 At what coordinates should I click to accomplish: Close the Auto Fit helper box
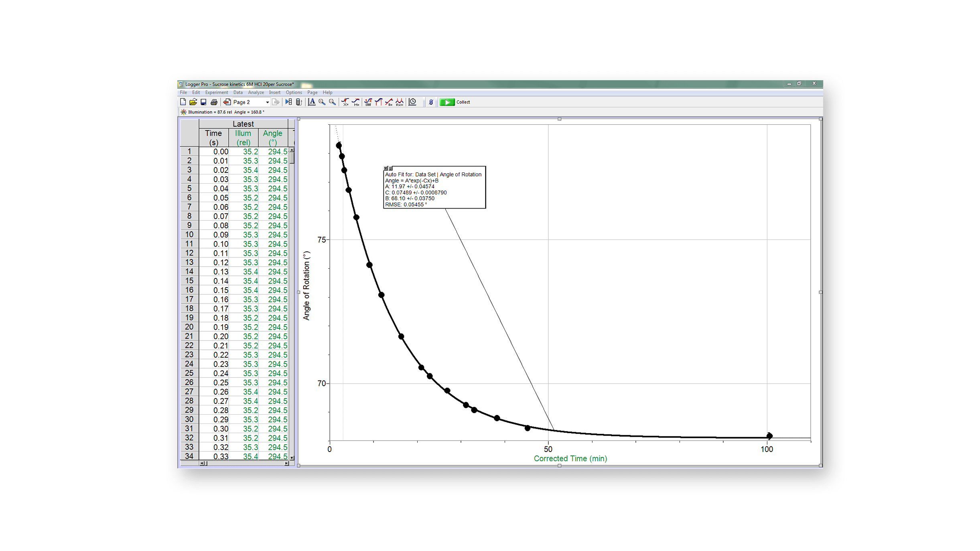tap(386, 168)
